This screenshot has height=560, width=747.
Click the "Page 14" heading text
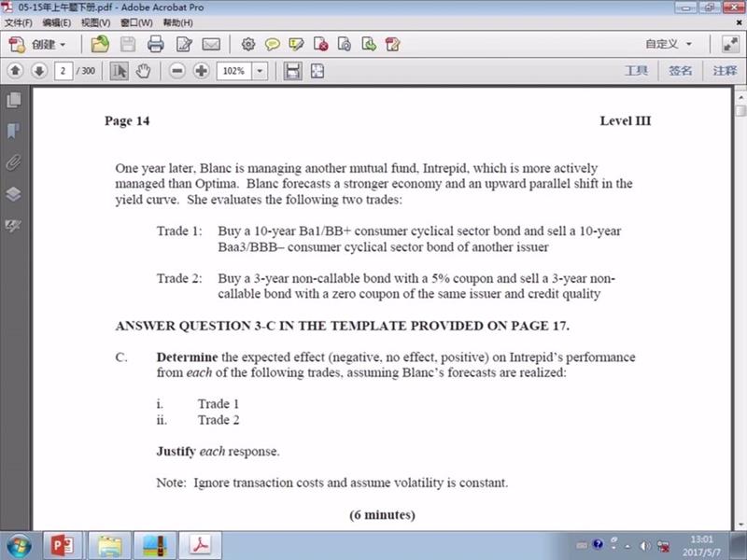point(127,121)
